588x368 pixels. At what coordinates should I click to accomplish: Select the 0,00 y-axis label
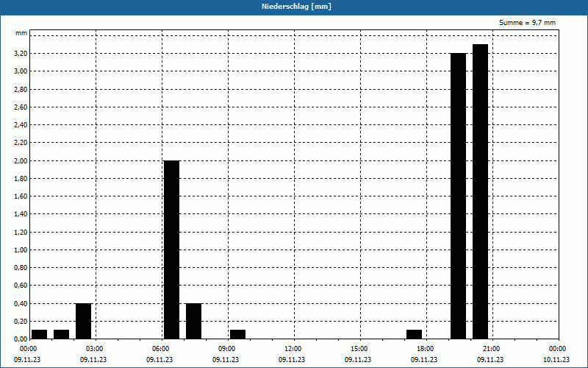pyautogui.click(x=21, y=339)
